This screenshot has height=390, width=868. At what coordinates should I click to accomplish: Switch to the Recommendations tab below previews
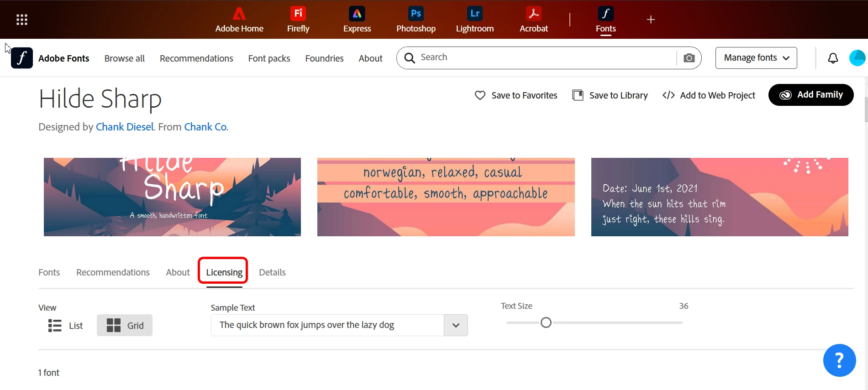coord(113,272)
